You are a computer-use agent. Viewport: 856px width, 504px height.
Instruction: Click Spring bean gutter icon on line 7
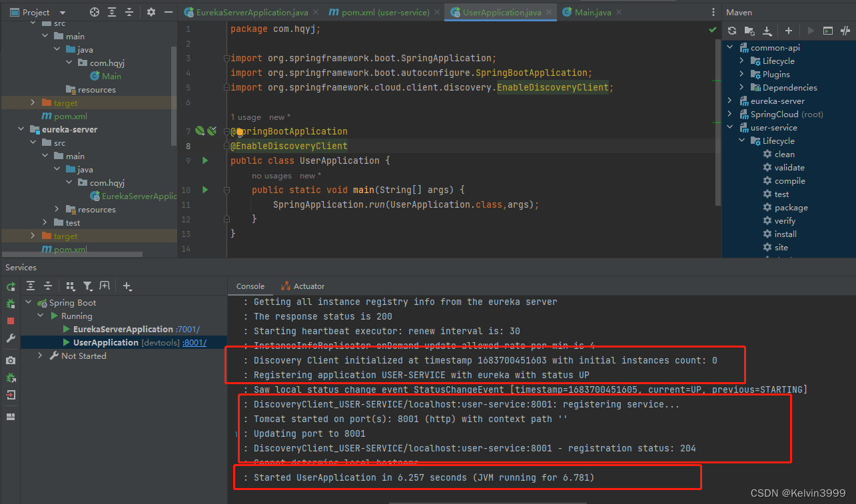coord(199,131)
